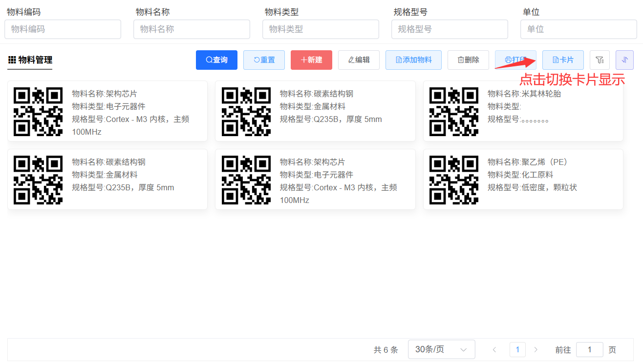Open the 30条/页 page size dropdown
Screen dimensions: 643x364
click(441, 349)
